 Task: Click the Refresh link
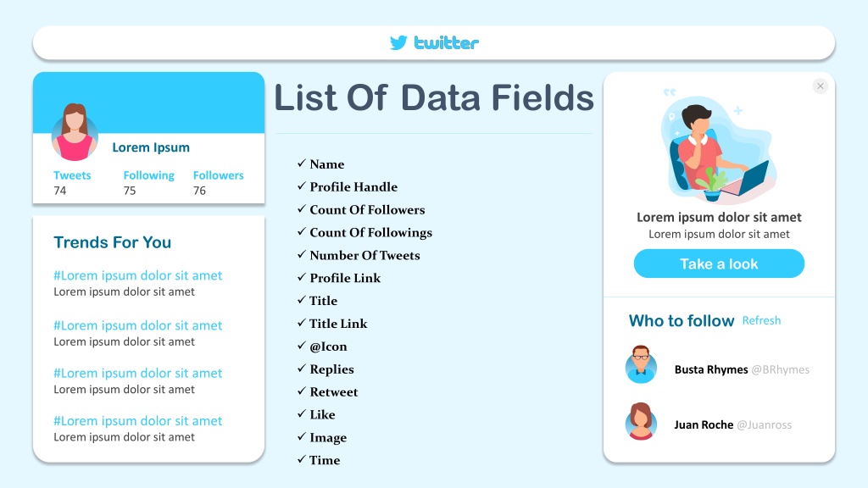point(761,320)
